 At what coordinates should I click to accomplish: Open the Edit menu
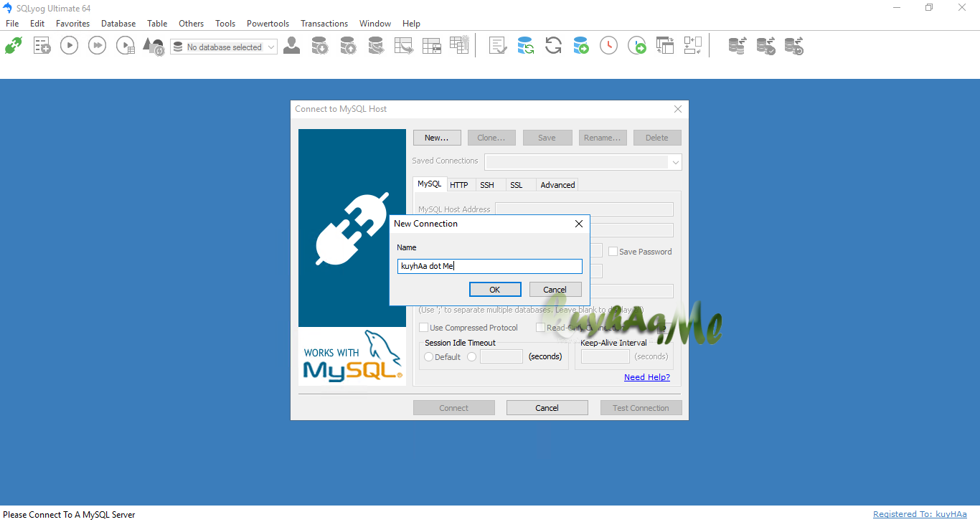[37, 24]
